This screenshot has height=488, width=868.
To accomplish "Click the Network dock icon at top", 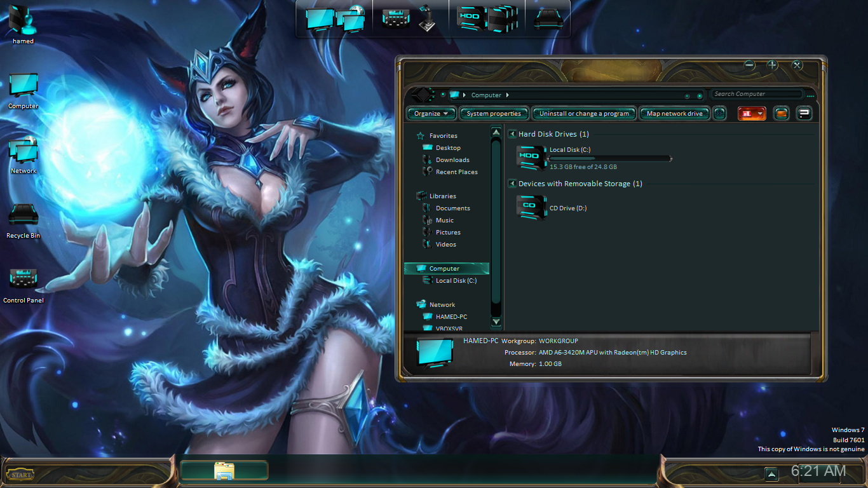I will [351, 18].
